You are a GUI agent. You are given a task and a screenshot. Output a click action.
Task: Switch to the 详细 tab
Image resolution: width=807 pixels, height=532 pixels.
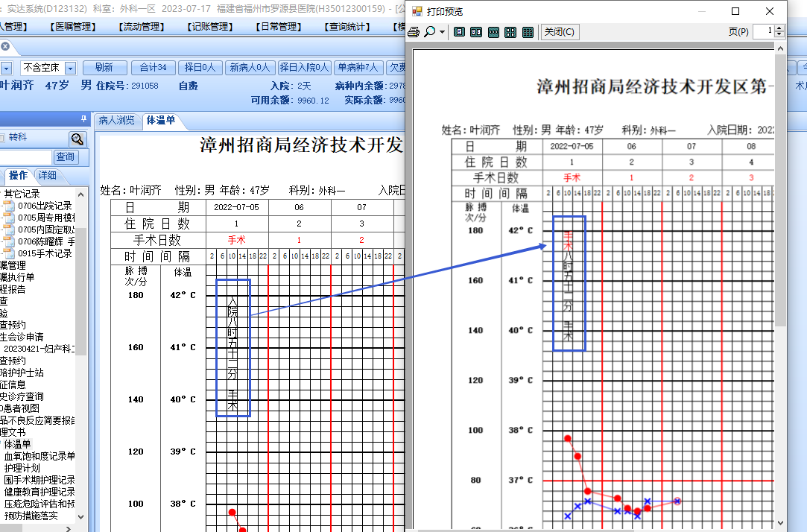[x=48, y=175]
